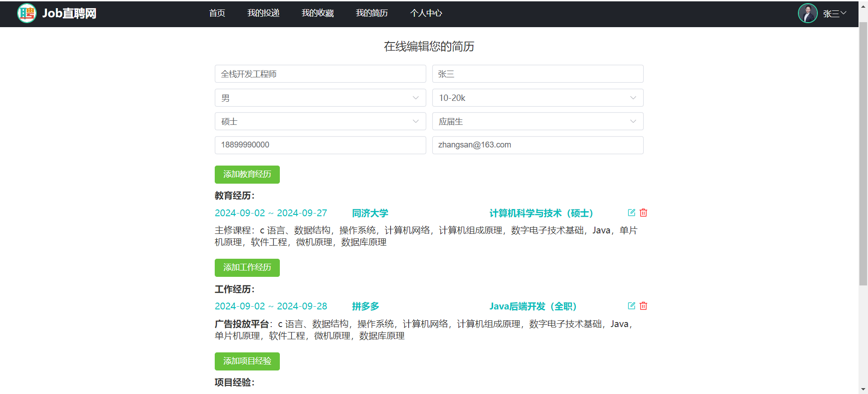Screen dimensions: 868x394
Task: Open the experience dropdown showing 应届生
Action: click(538, 121)
